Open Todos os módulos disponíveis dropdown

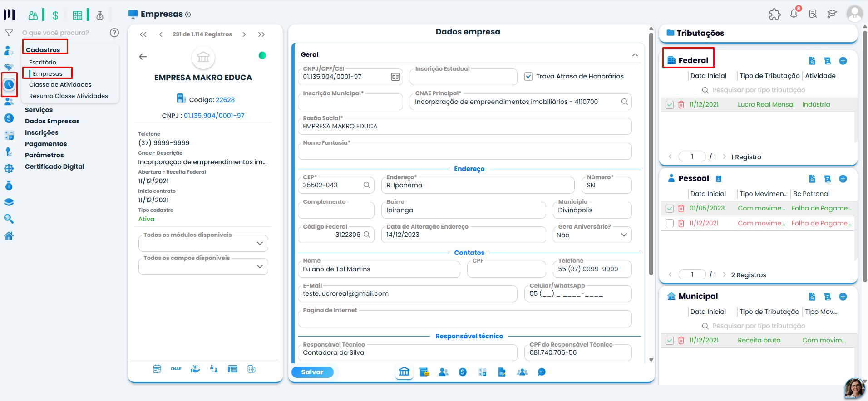(x=203, y=243)
